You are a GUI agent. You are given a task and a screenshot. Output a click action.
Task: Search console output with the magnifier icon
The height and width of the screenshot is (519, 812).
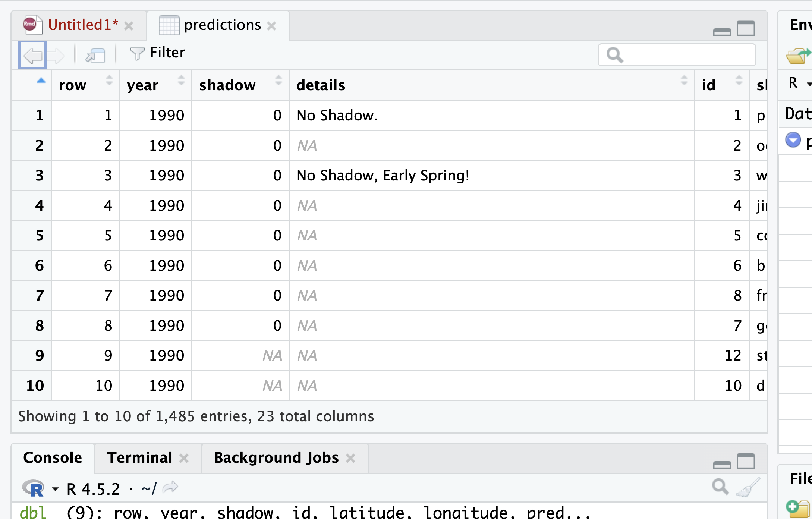[720, 487]
